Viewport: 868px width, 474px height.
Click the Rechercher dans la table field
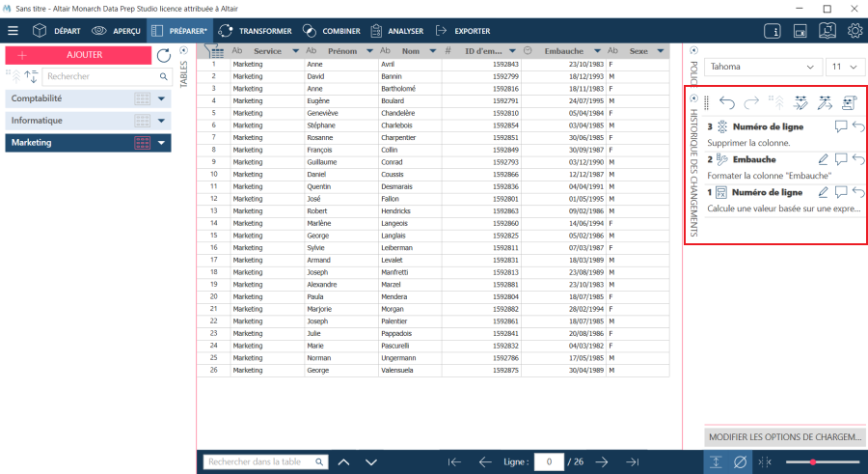266,461
